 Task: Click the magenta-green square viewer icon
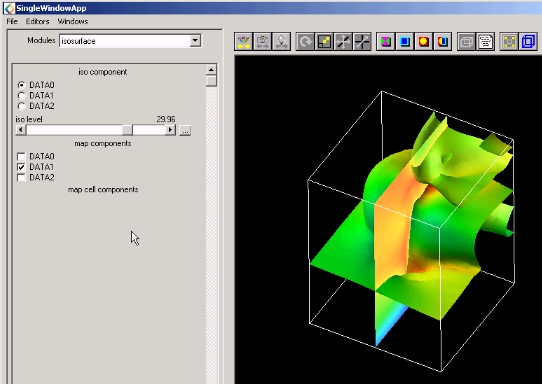[x=386, y=42]
